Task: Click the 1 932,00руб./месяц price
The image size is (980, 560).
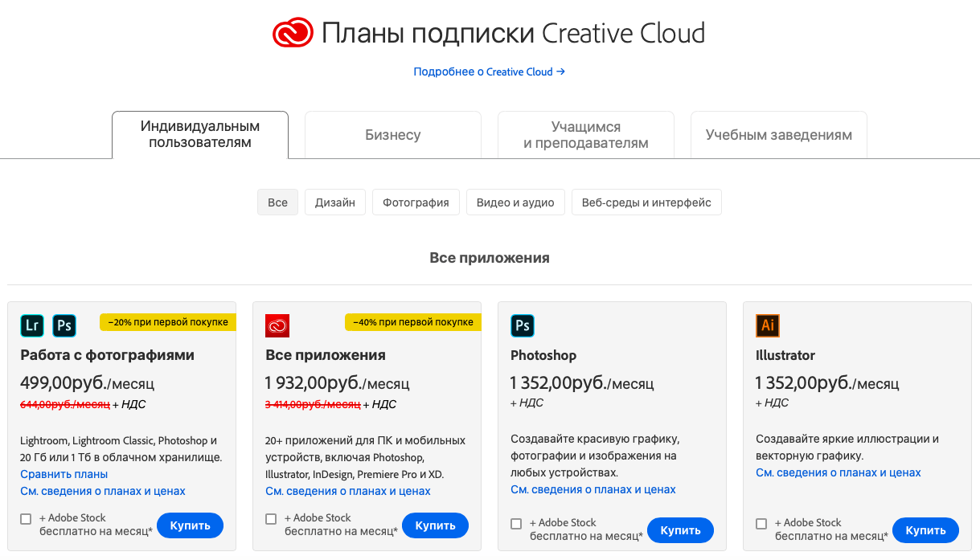Action: point(338,382)
